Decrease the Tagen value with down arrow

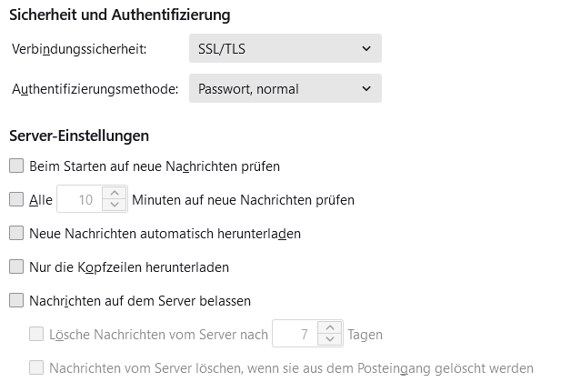coord(329,340)
